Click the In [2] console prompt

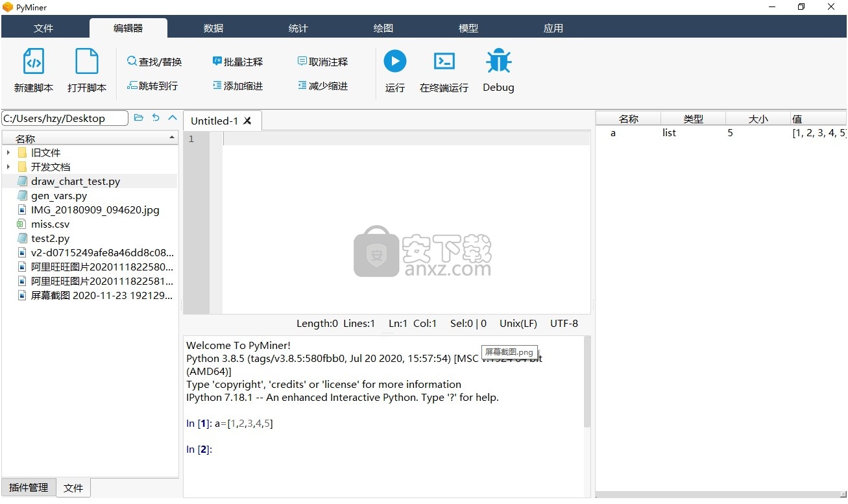pyautogui.click(x=199, y=449)
